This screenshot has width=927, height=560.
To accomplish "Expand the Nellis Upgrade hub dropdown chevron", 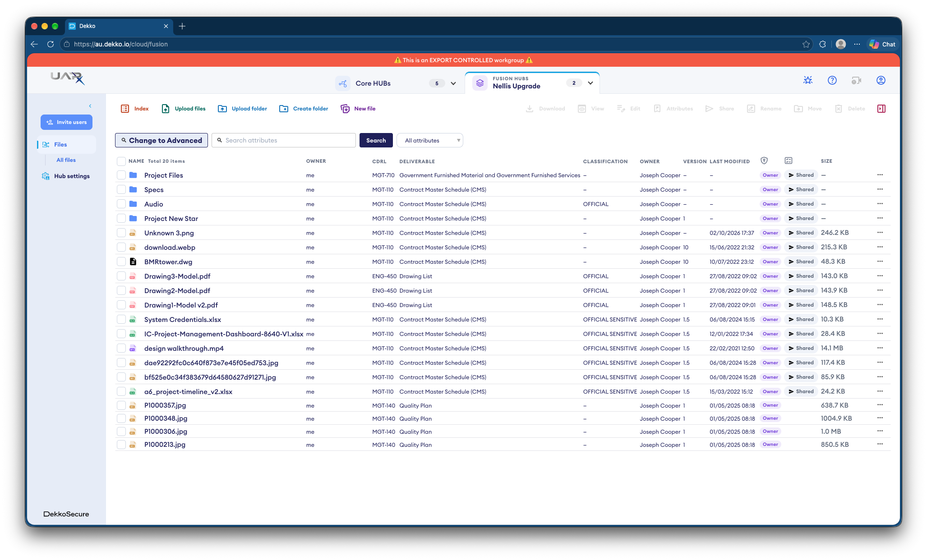I will [x=590, y=83].
